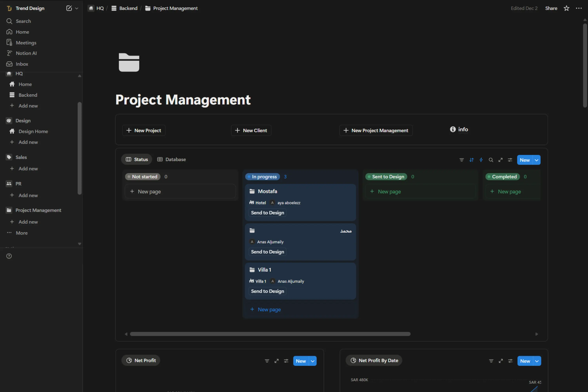Open Meetings in the sidebar
This screenshot has width=588, height=392.
click(26, 43)
